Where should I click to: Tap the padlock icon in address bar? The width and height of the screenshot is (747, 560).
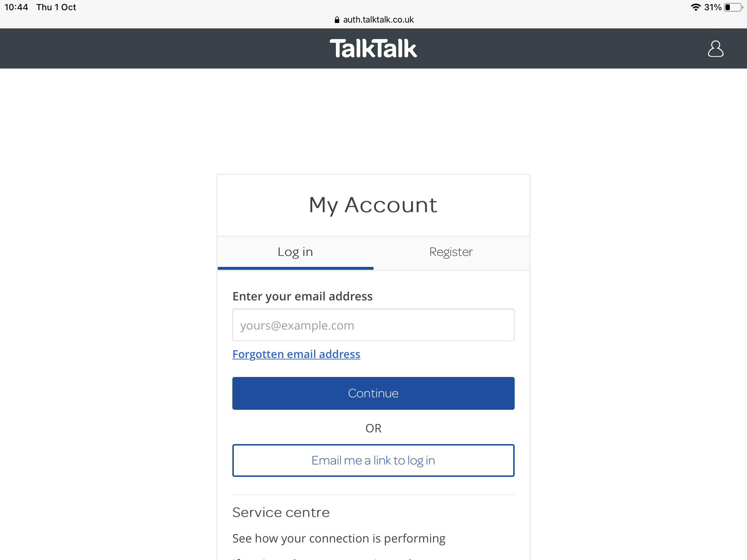coord(337,20)
